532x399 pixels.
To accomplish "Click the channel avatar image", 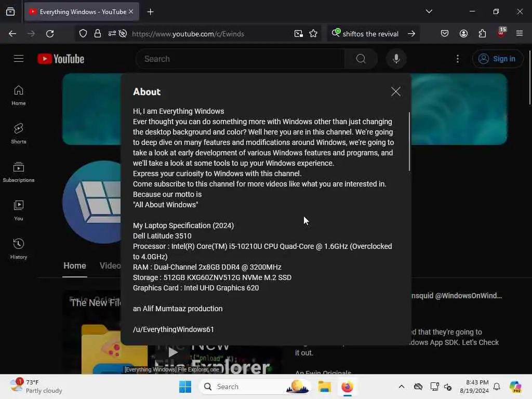I will click(x=91, y=202).
